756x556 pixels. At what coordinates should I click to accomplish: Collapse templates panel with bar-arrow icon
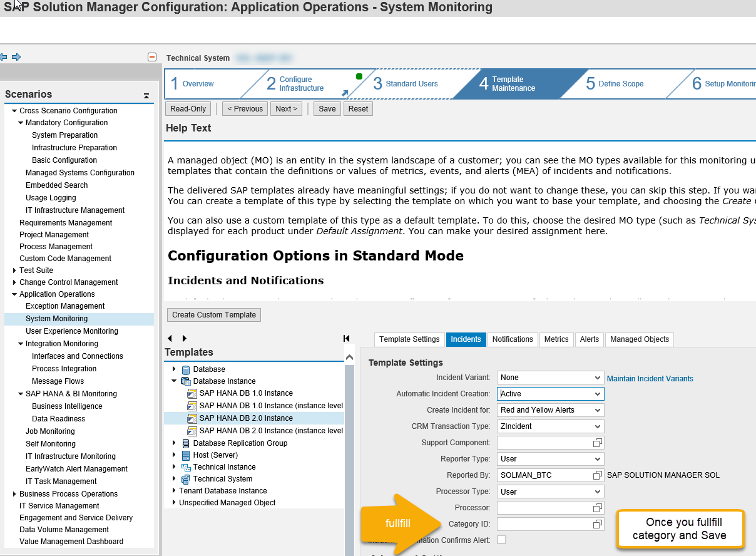347,338
